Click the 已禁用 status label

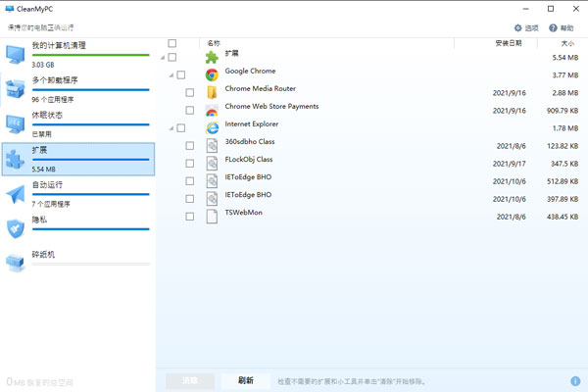point(41,134)
